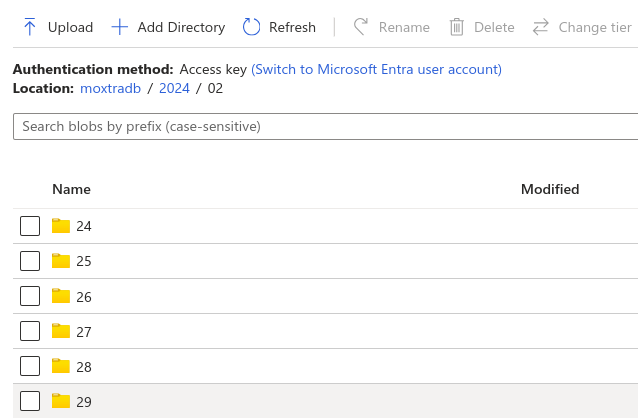638x418 pixels.
Task: Open folder name 27
Action: pyautogui.click(x=84, y=332)
